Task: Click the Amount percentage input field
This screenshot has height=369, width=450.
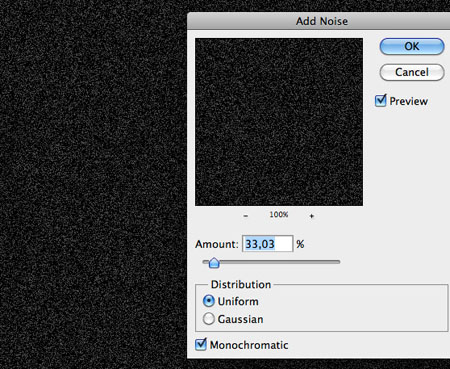Action: coord(268,244)
